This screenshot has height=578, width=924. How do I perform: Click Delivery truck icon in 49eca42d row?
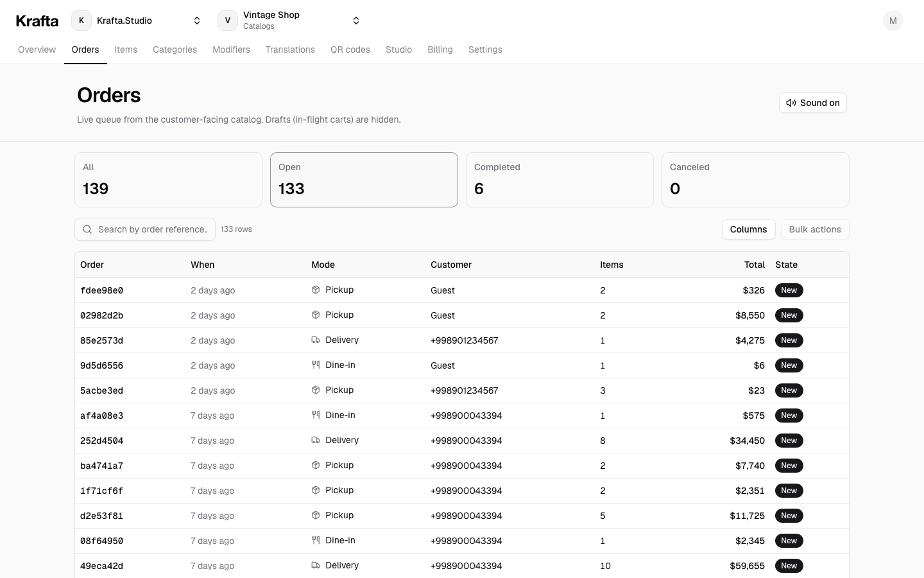pos(316,565)
